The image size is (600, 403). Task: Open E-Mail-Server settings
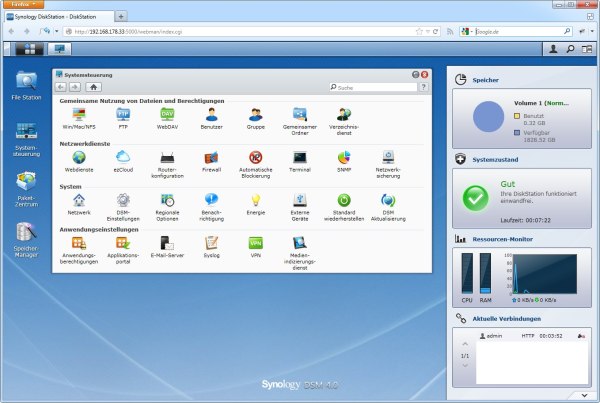pyautogui.click(x=168, y=247)
